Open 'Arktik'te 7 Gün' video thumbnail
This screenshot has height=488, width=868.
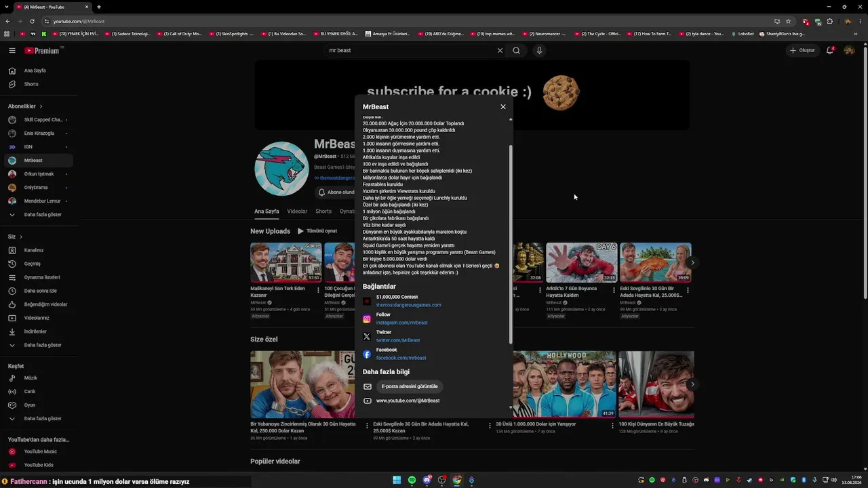coord(581,262)
